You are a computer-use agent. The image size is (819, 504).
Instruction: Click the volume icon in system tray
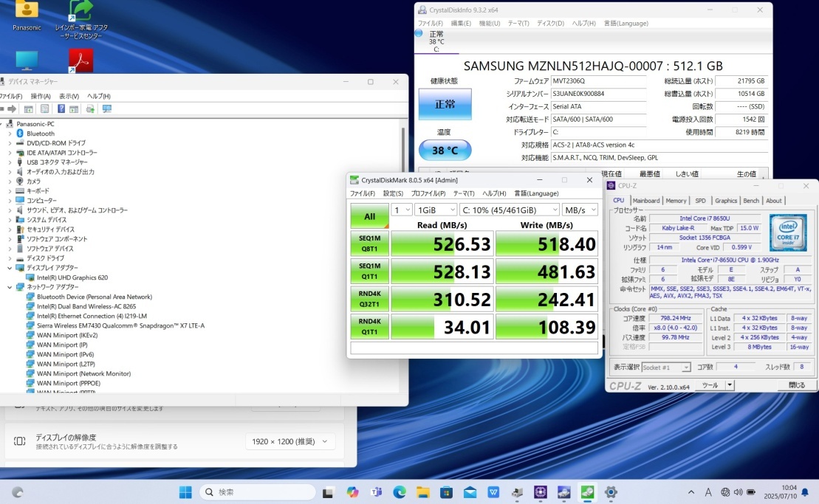tap(738, 492)
